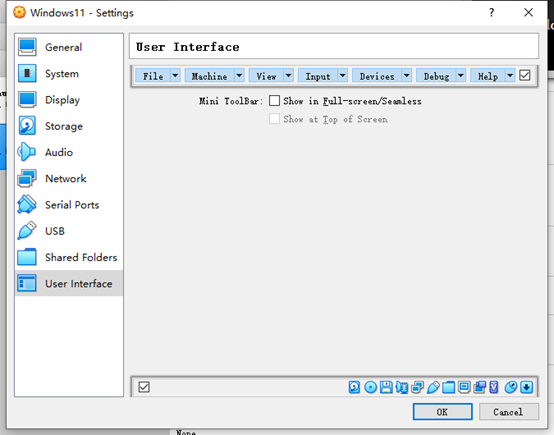
Task: Toggle the menu bar enable checkbox
Action: 525,75
